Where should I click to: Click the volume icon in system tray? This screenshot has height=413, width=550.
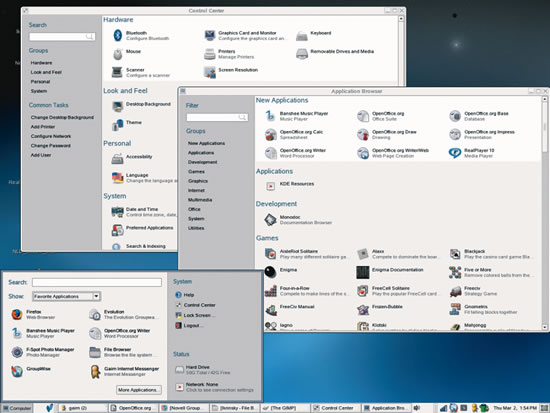pos(417,408)
